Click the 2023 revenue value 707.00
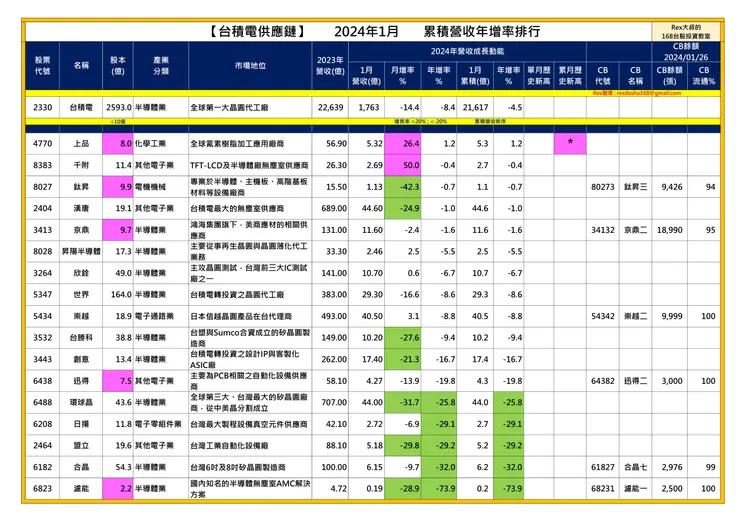The width and height of the screenshot is (740, 523). pos(334,402)
